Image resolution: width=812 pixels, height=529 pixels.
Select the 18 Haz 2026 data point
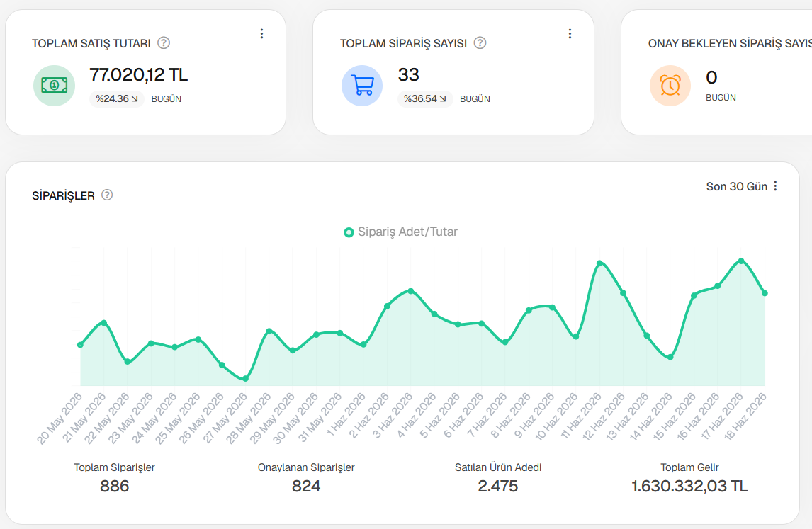(765, 293)
